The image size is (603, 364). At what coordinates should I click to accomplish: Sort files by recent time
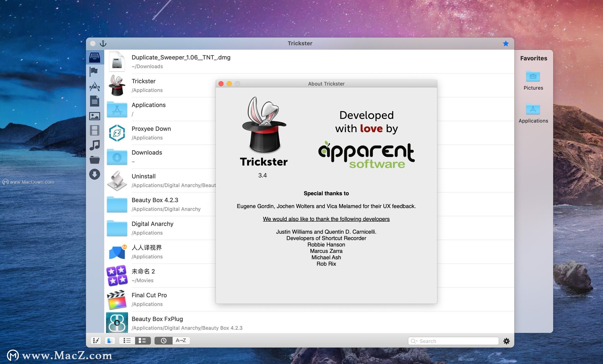[x=163, y=340]
